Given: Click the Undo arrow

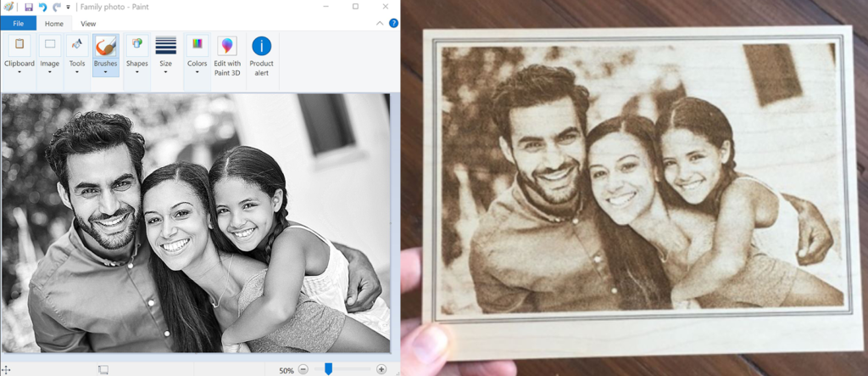Looking at the screenshot, I should click(42, 7).
